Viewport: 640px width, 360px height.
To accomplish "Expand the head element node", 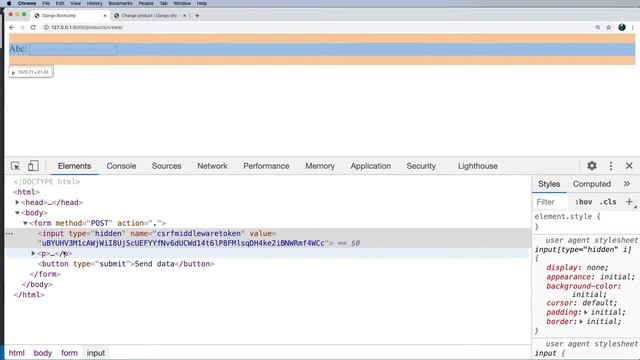I will 18,202.
